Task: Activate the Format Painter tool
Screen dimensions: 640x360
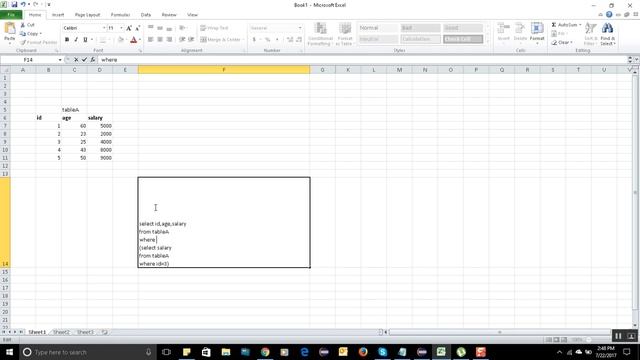Action: click(x=38, y=42)
